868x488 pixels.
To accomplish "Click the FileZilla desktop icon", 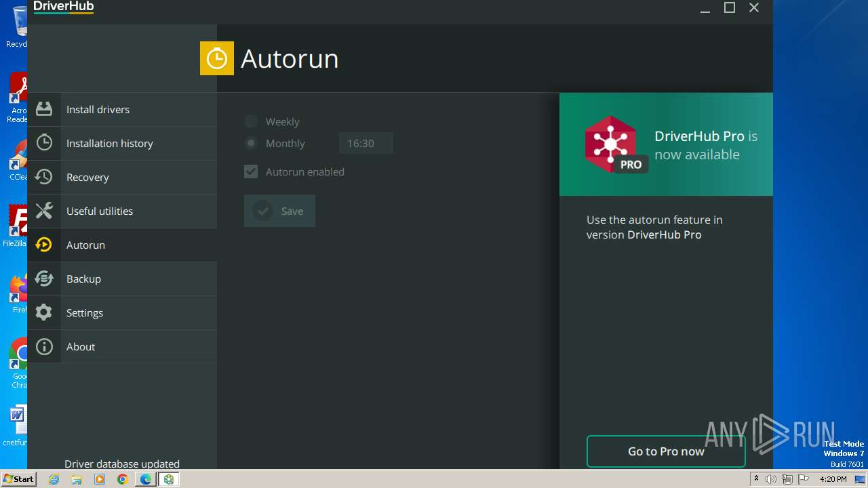I will pos(16,226).
